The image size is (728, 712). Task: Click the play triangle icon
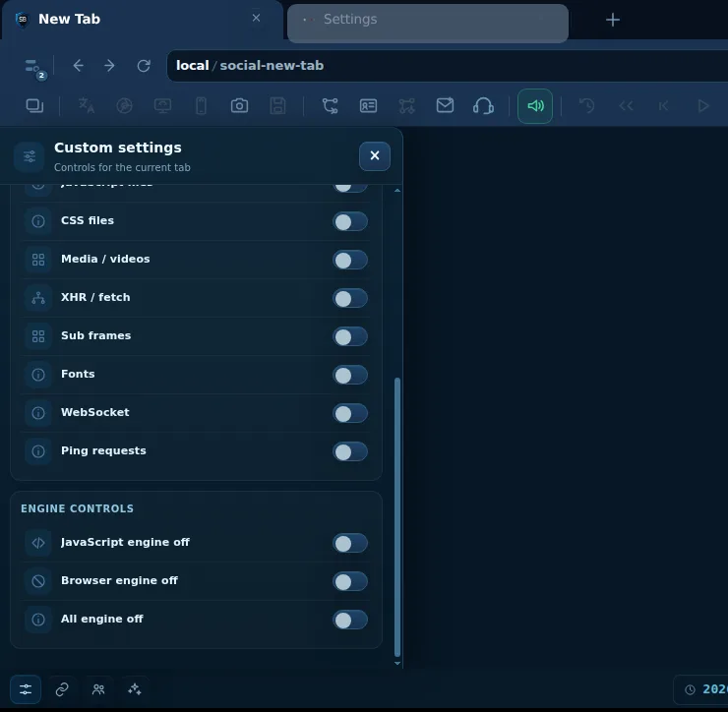pyautogui.click(x=703, y=106)
